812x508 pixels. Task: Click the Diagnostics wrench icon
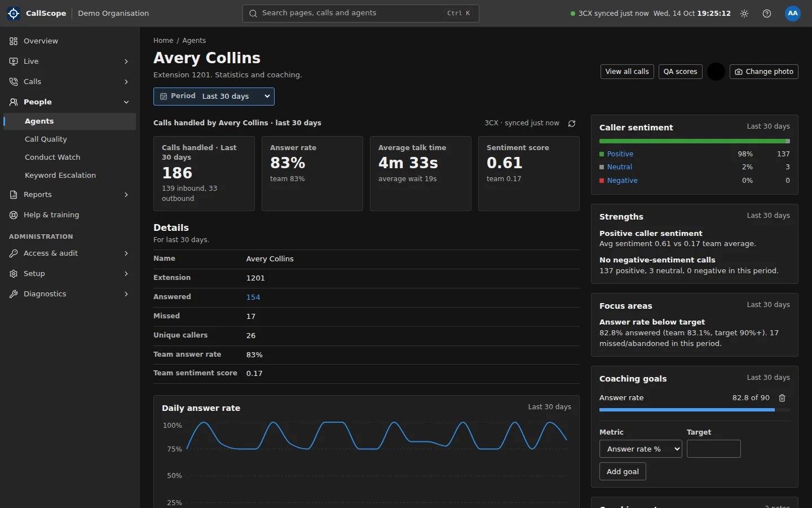coord(14,294)
